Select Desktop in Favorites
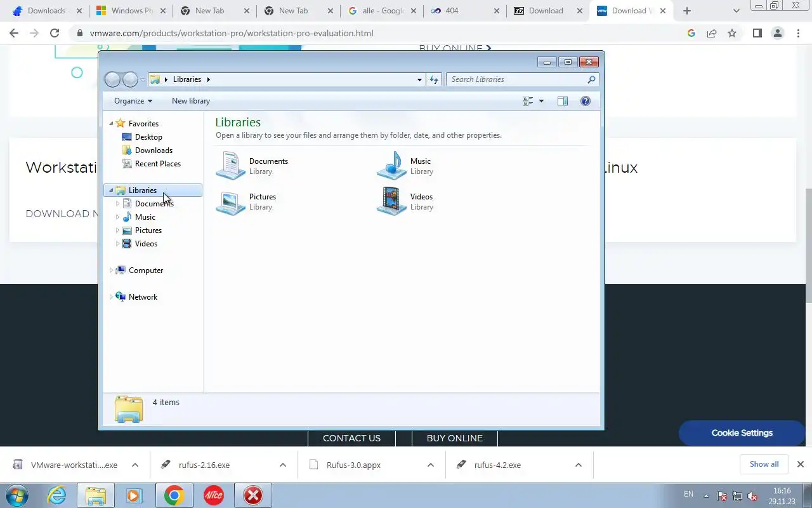Image resolution: width=812 pixels, height=508 pixels. (148, 137)
